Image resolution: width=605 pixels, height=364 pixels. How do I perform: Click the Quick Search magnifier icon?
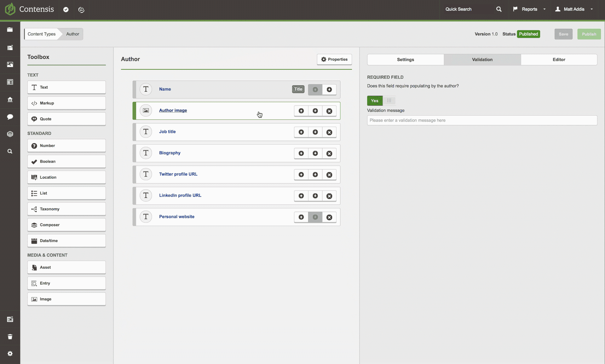coord(499,9)
